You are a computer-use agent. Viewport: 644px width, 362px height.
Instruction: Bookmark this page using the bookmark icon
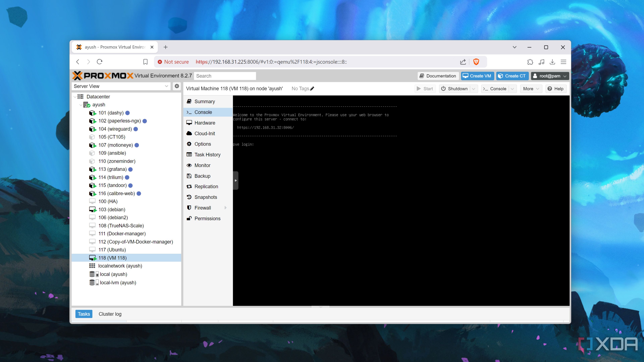point(145,62)
